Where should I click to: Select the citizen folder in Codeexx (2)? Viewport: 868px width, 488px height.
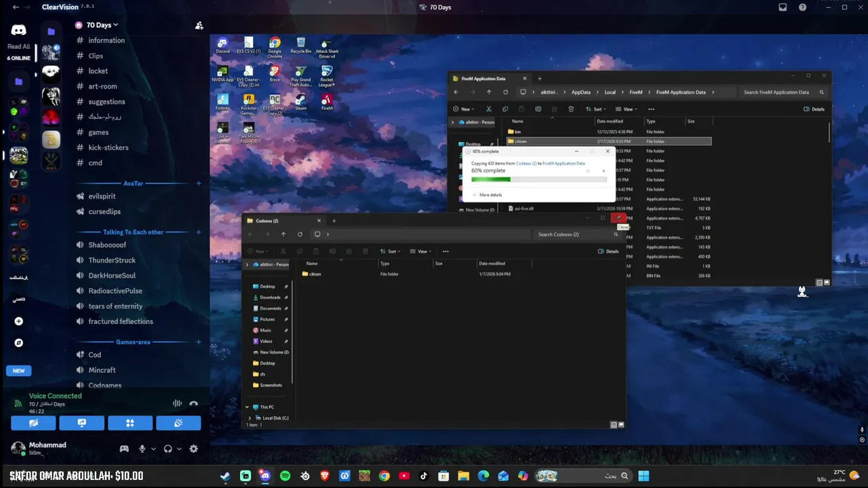[x=315, y=274]
